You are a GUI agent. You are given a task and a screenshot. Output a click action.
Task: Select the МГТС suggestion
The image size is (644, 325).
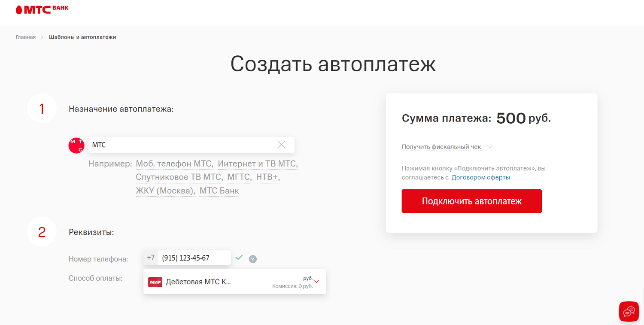[239, 177]
